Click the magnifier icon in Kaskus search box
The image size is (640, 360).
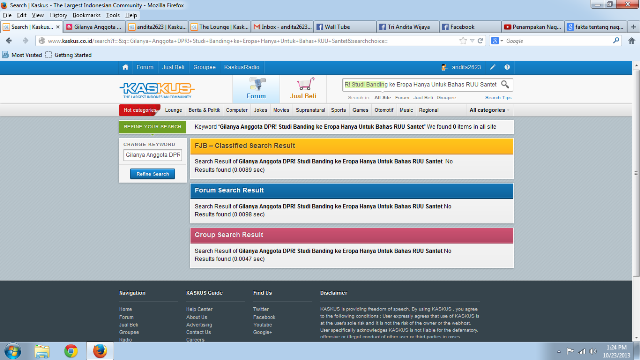click(x=505, y=84)
